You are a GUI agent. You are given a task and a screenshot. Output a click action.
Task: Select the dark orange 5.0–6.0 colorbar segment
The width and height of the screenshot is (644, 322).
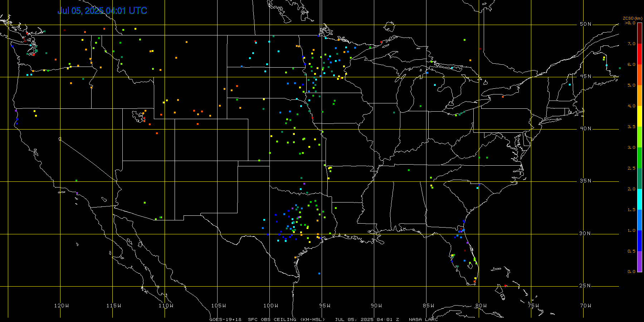(x=640, y=75)
